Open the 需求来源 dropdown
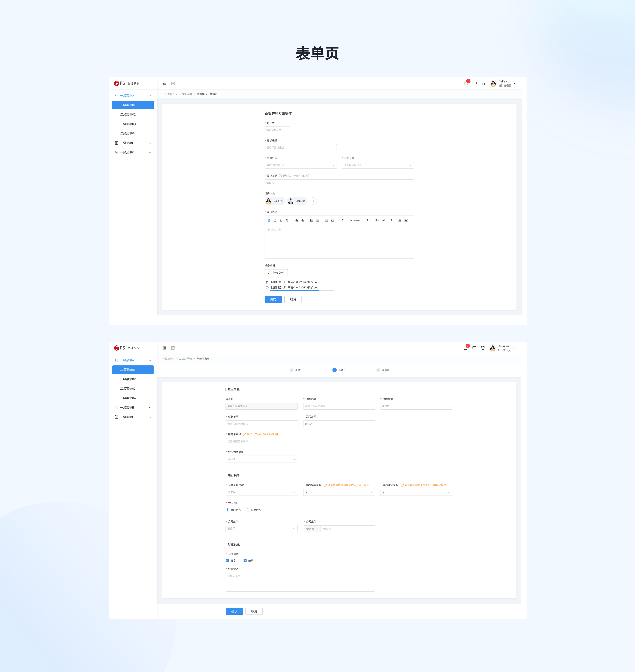 pyautogui.click(x=301, y=148)
